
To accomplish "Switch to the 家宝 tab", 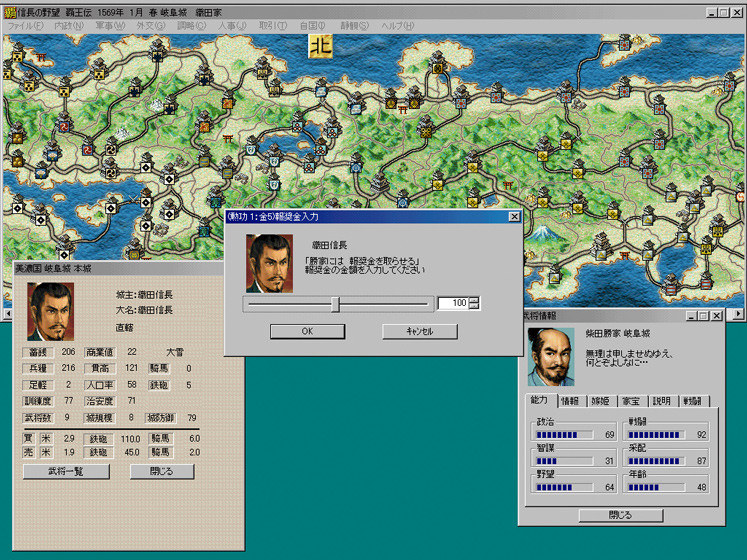I will (631, 401).
